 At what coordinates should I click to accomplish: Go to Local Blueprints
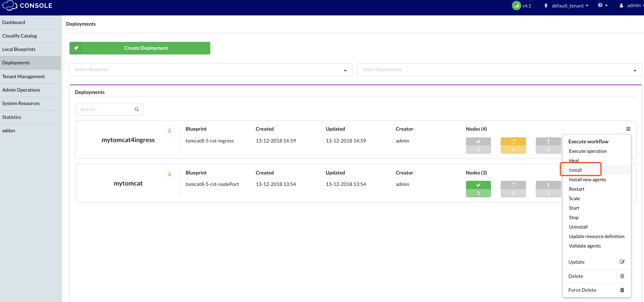point(31,50)
